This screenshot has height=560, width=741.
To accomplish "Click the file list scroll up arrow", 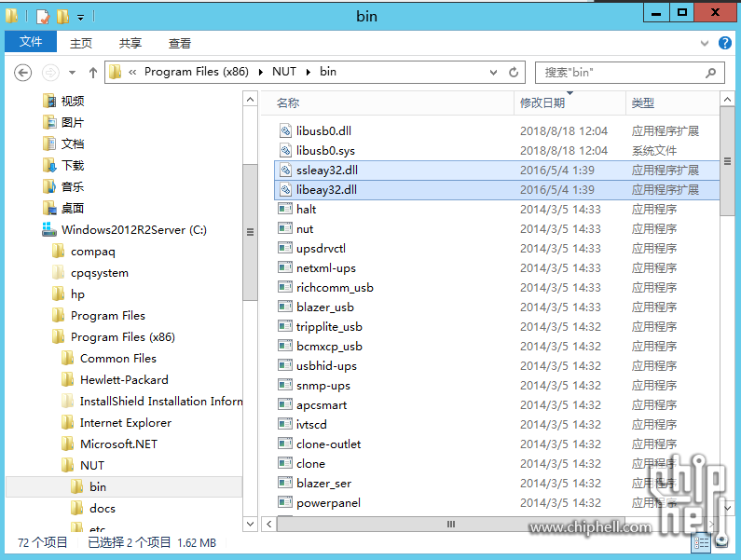I will pyautogui.click(x=727, y=100).
